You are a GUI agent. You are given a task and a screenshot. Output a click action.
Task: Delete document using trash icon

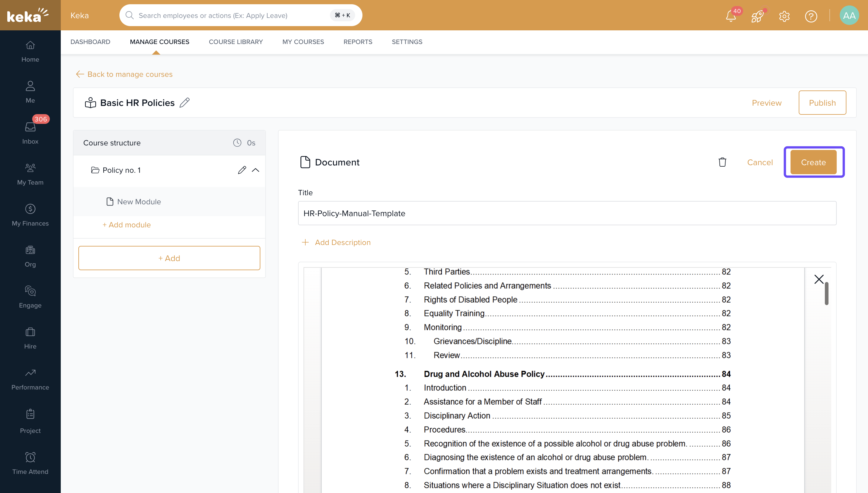pyautogui.click(x=722, y=162)
